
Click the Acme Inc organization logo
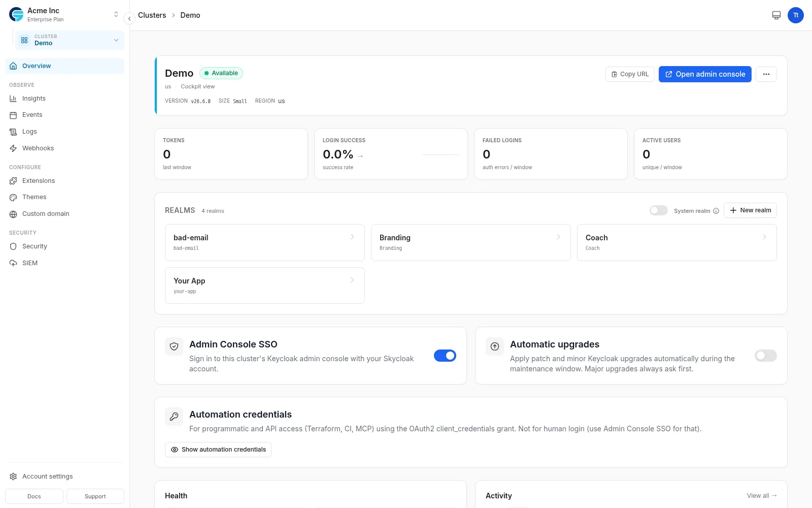click(x=16, y=15)
